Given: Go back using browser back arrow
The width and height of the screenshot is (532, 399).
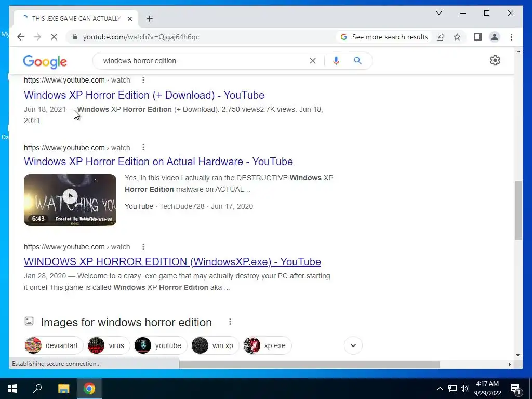Looking at the screenshot, I should [x=21, y=37].
